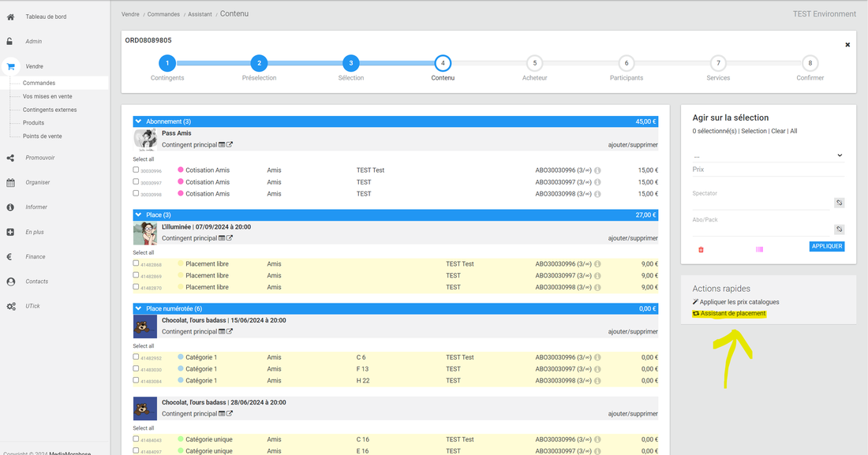Viewport: 868px width, 455px height.
Task: Click the link icon beside Abo/Pack field
Action: 840,229
